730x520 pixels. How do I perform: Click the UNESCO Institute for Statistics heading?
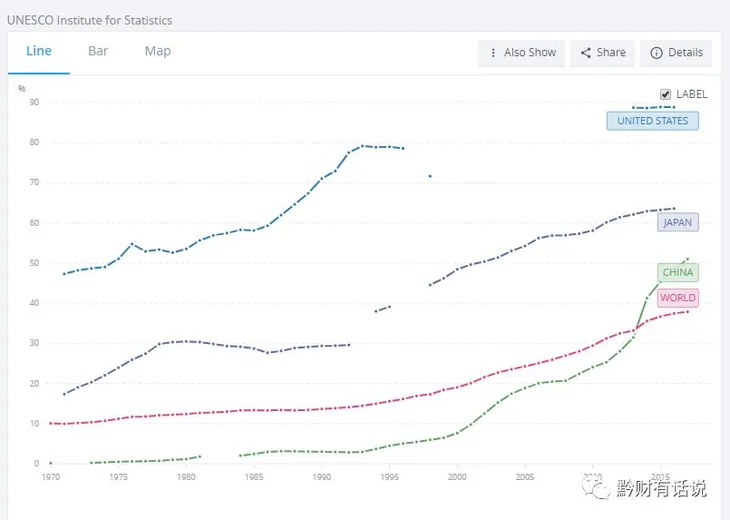click(89, 20)
